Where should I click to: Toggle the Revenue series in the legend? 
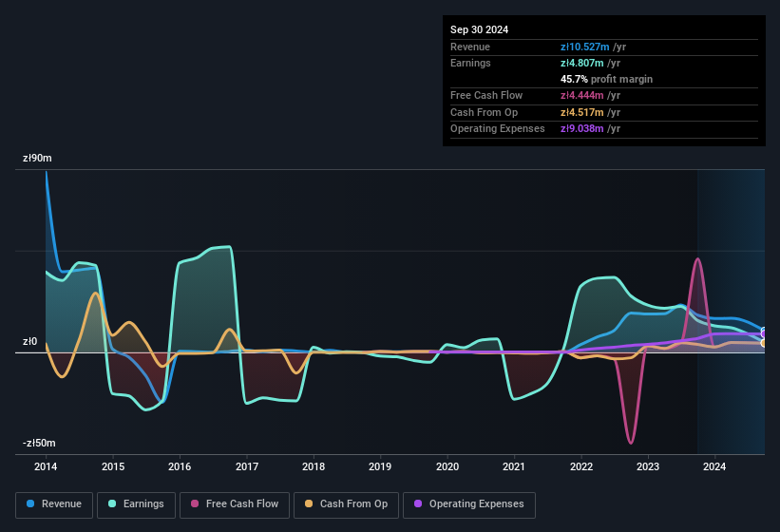click(x=61, y=503)
